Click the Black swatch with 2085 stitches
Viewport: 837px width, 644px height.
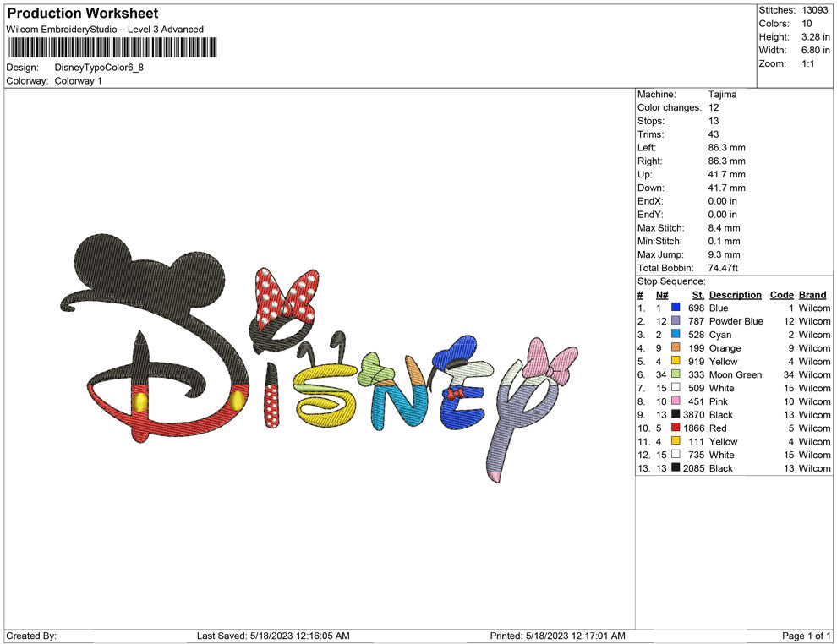tap(676, 467)
